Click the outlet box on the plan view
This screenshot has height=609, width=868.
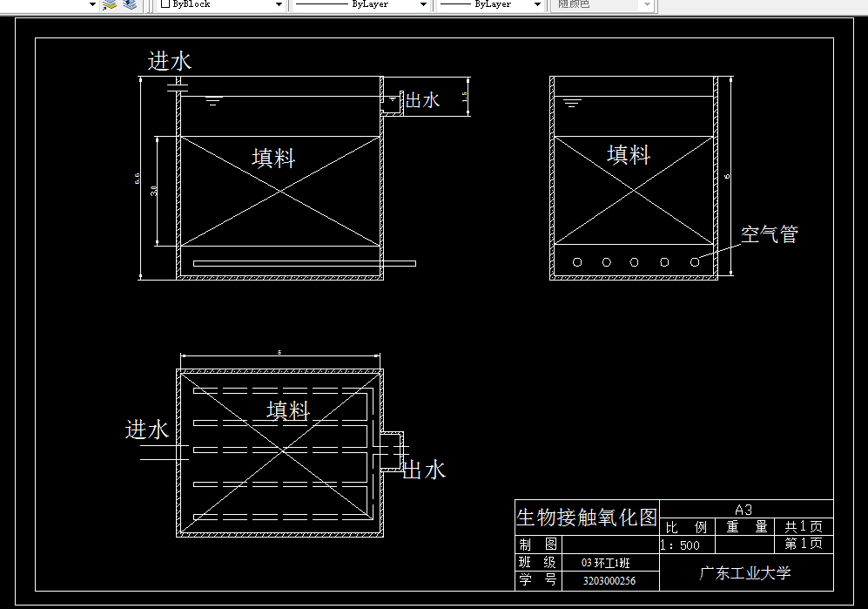[x=393, y=451]
